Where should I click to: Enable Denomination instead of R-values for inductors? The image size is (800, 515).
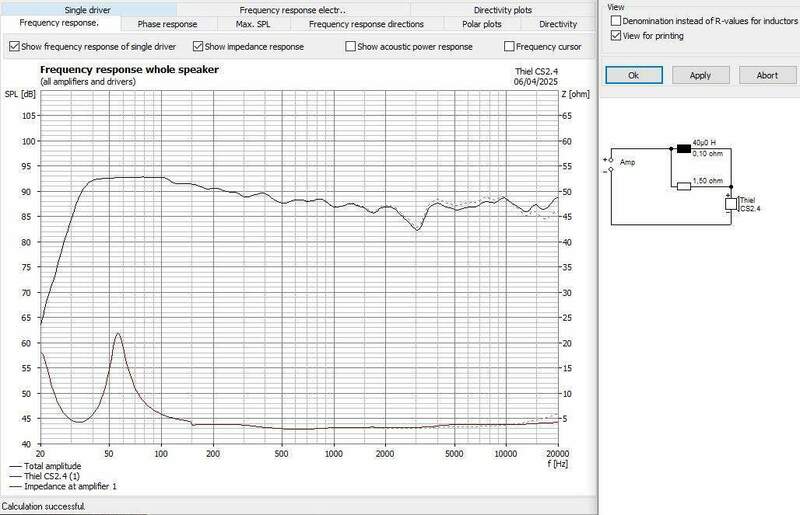tap(614, 20)
